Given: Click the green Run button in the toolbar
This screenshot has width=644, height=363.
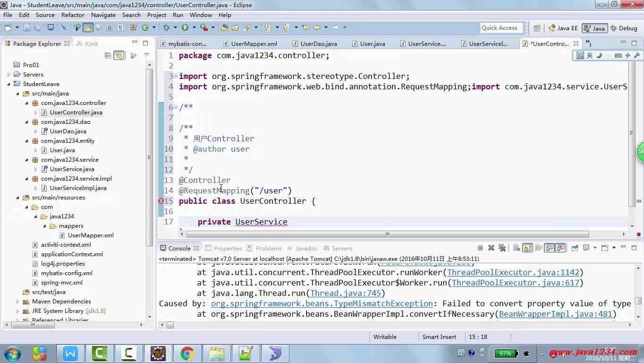Looking at the screenshot, I should coord(185,27).
